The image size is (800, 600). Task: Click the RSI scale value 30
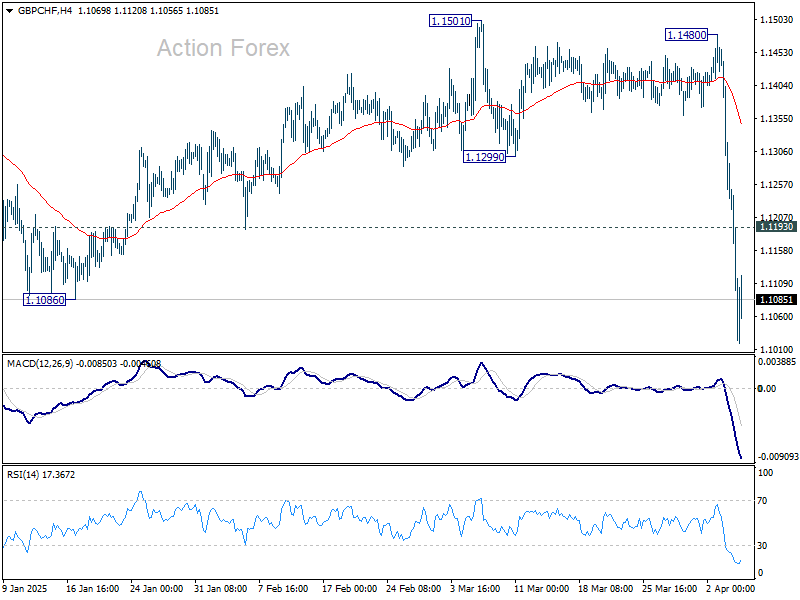point(762,545)
